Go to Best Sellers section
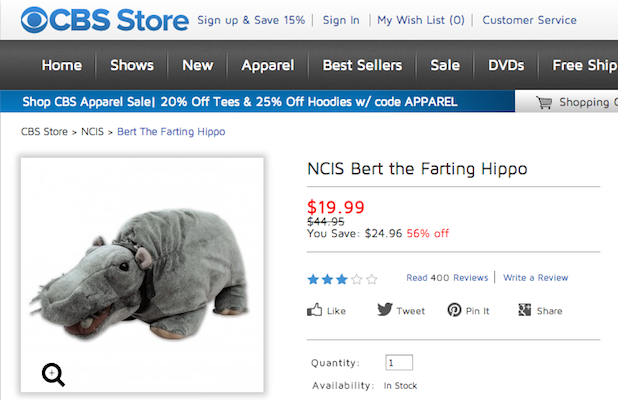 click(x=362, y=65)
